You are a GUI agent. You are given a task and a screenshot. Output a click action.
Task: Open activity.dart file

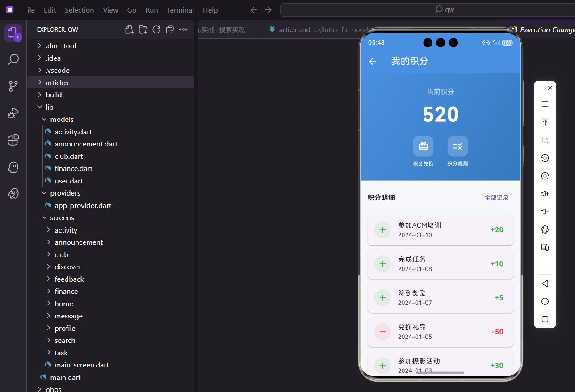pos(110,132)
